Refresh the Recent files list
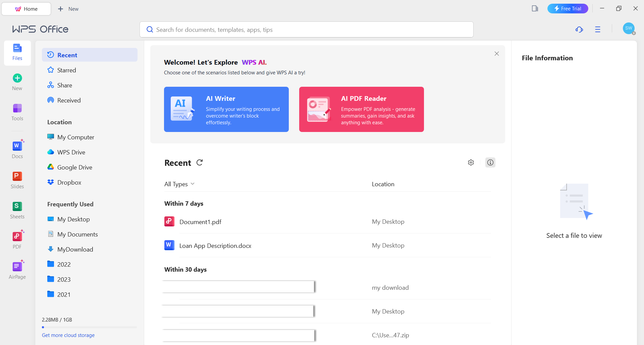The image size is (644, 345). point(200,162)
